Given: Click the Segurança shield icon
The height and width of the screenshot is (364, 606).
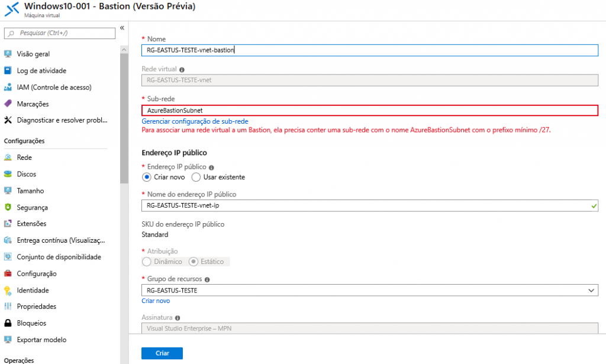Looking at the screenshot, I should click(x=8, y=207).
